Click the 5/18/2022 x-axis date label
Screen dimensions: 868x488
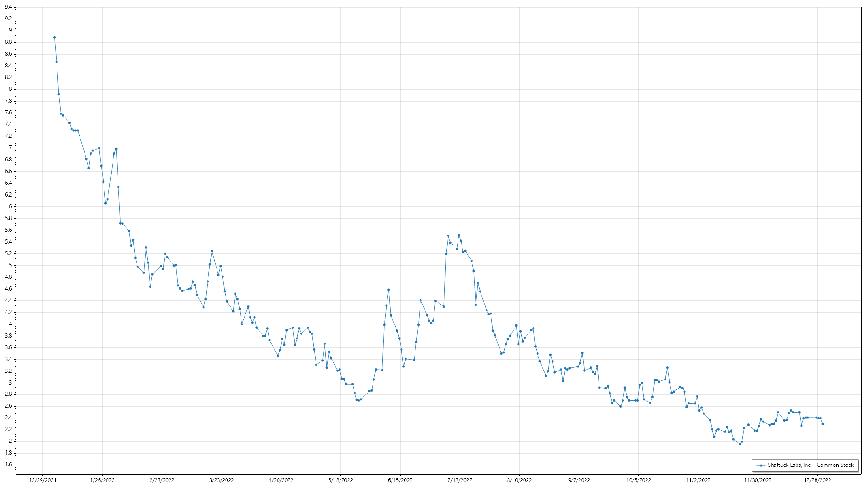coord(341,480)
